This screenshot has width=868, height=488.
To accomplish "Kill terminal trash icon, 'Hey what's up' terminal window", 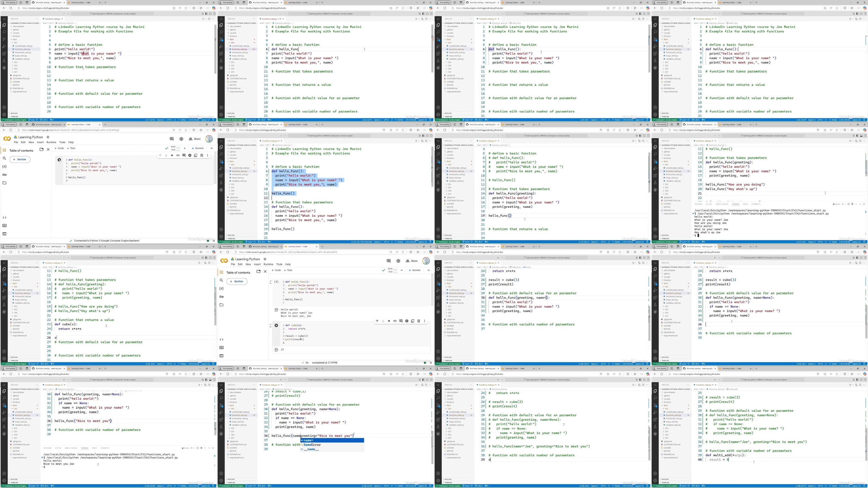I will pyautogui.click(x=853, y=204).
